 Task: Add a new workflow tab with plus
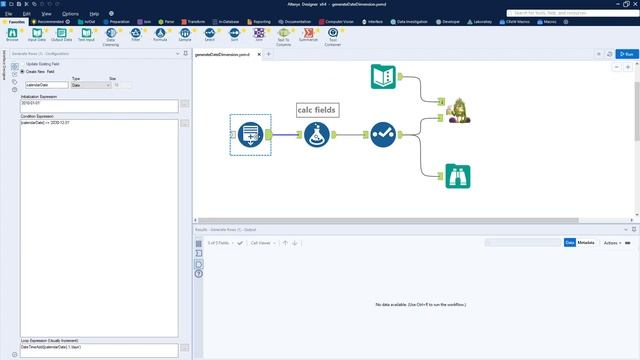[x=269, y=54]
